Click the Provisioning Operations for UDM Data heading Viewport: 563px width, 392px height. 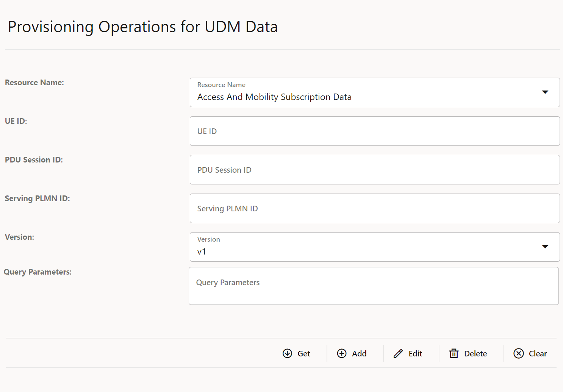coord(142,27)
